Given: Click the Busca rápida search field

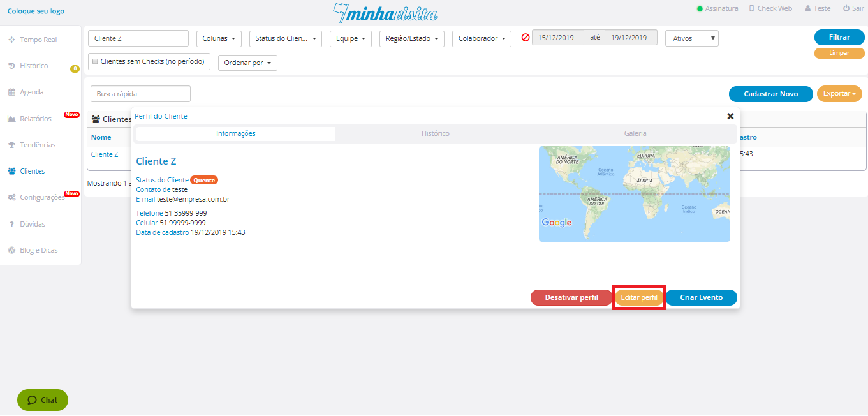Looking at the screenshot, I should click(x=140, y=94).
